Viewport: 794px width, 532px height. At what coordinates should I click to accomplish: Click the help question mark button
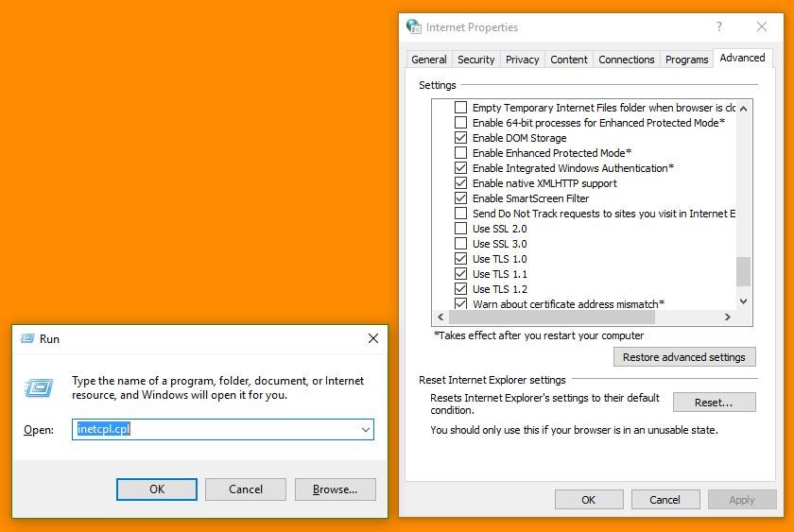(718, 27)
